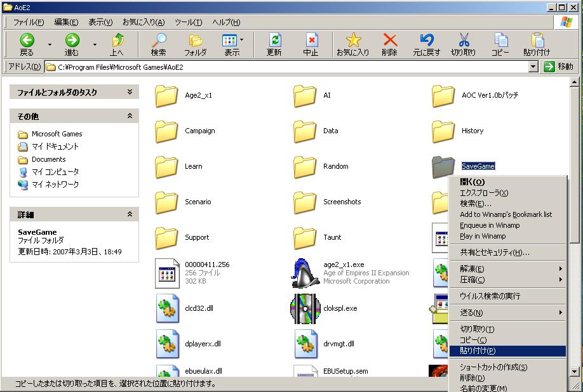Choose 開く(O) in context menu

point(507,182)
